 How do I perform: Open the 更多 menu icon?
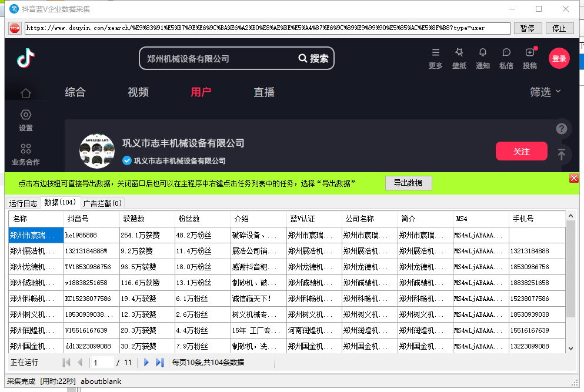435,52
